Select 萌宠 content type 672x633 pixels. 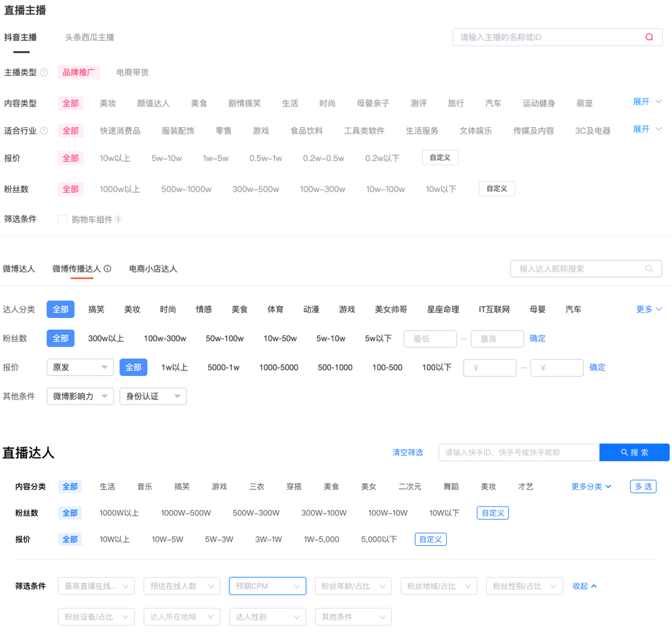pyautogui.click(x=584, y=104)
